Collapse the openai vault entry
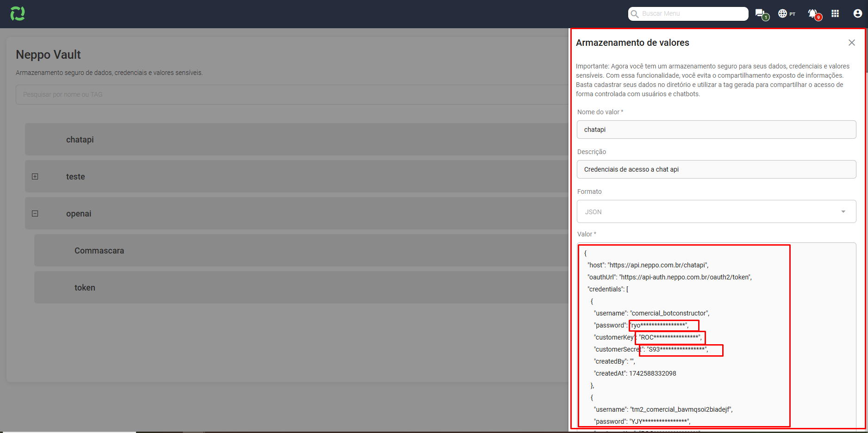Viewport: 868px width, 433px height. coord(35,213)
